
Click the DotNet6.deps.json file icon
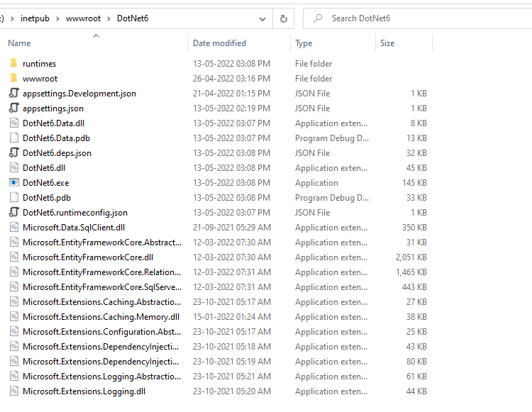pos(13,153)
